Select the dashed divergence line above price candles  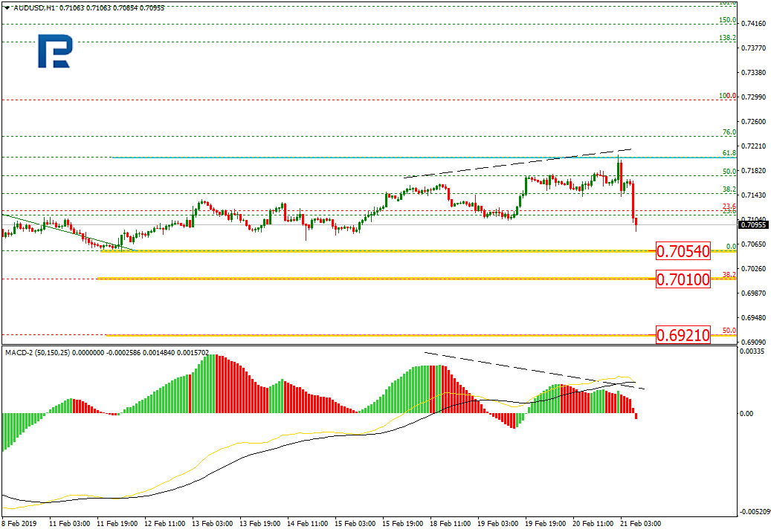(x=513, y=163)
